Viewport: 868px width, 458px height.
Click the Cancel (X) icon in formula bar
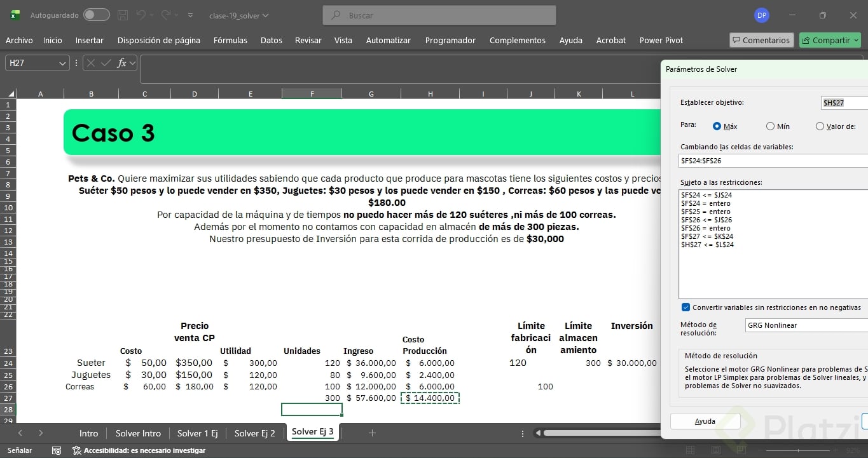[x=91, y=63]
